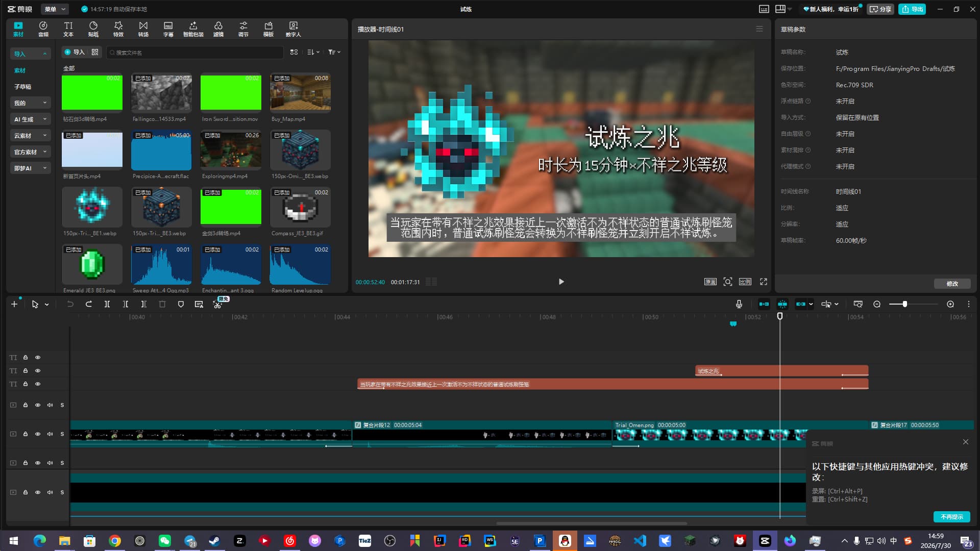Open the media filter dropdown
Image resolution: width=980 pixels, height=551 pixels.
(x=334, y=52)
